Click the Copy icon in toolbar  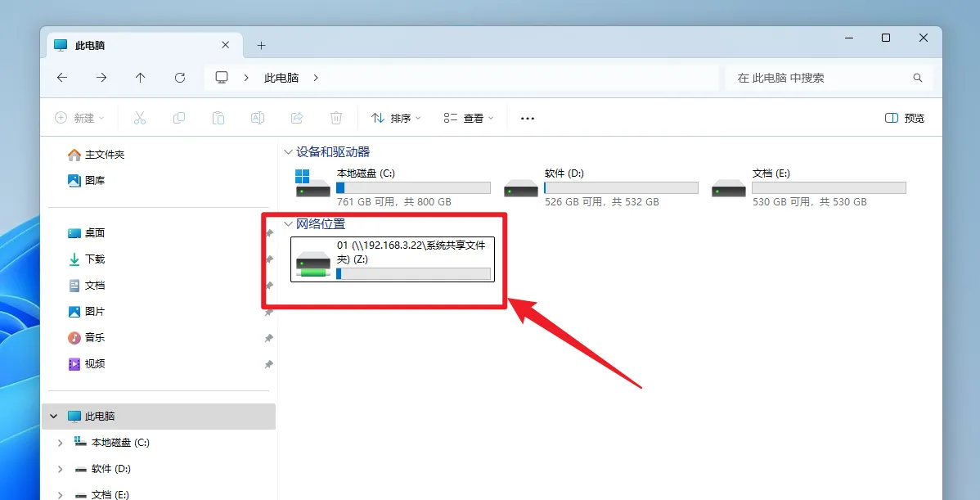tap(179, 118)
